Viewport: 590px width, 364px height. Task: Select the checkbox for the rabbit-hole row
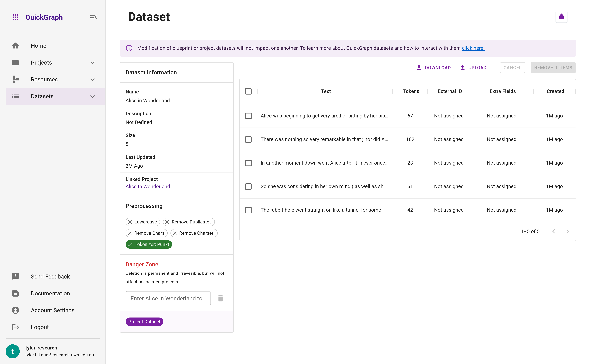(x=248, y=210)
